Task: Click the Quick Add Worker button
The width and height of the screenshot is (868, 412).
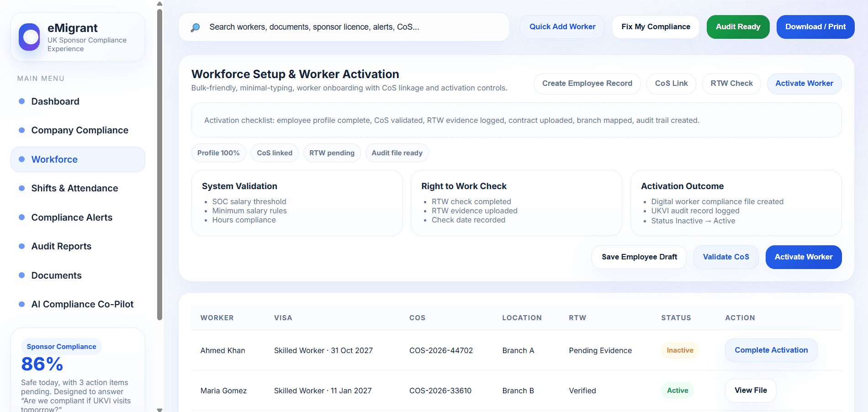Action: [562, 27]
